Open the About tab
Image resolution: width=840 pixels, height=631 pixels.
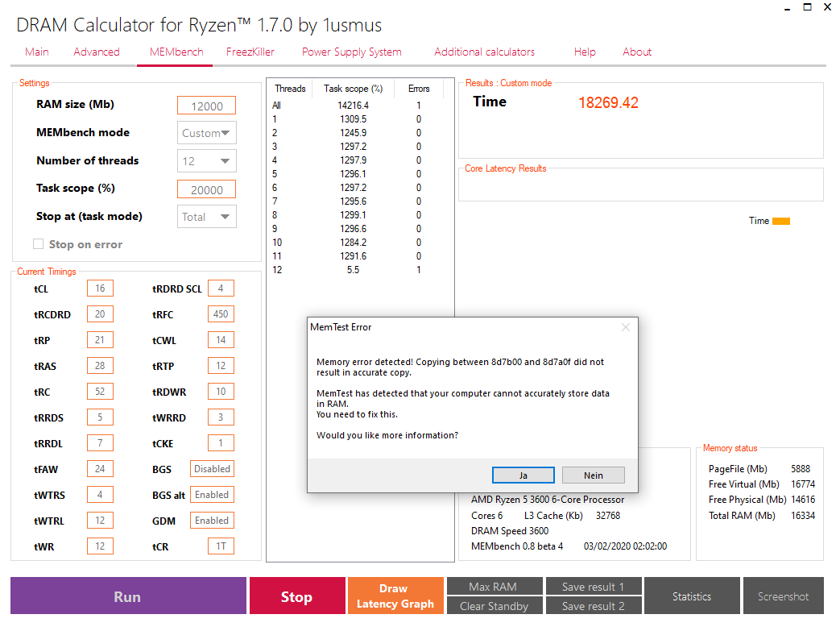(x=637, y=52)
